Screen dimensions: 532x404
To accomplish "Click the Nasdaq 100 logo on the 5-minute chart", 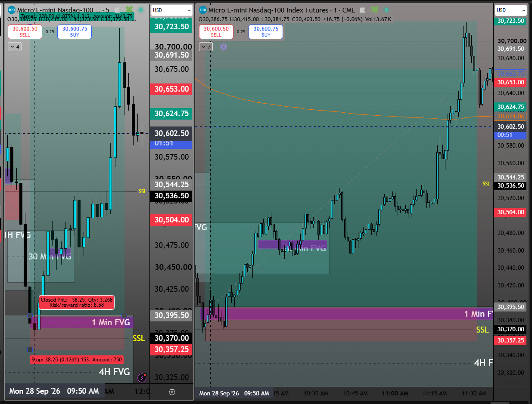I will point(12,9).
